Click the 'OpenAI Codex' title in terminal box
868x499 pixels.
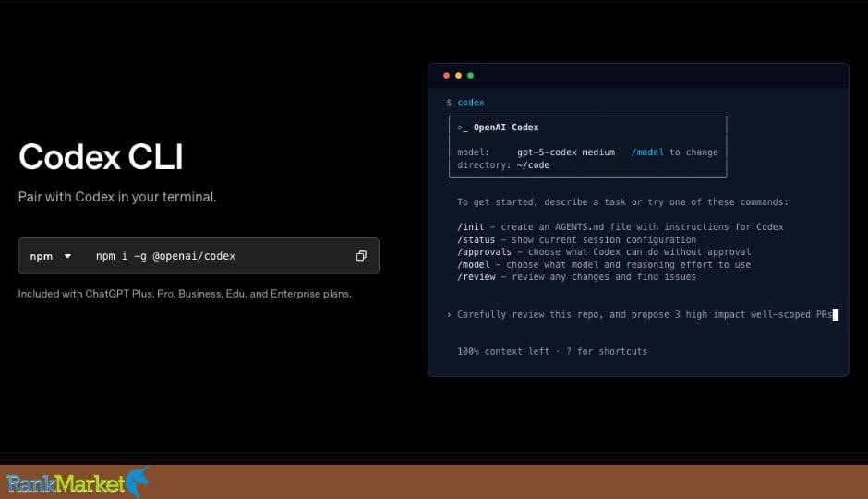506,128
